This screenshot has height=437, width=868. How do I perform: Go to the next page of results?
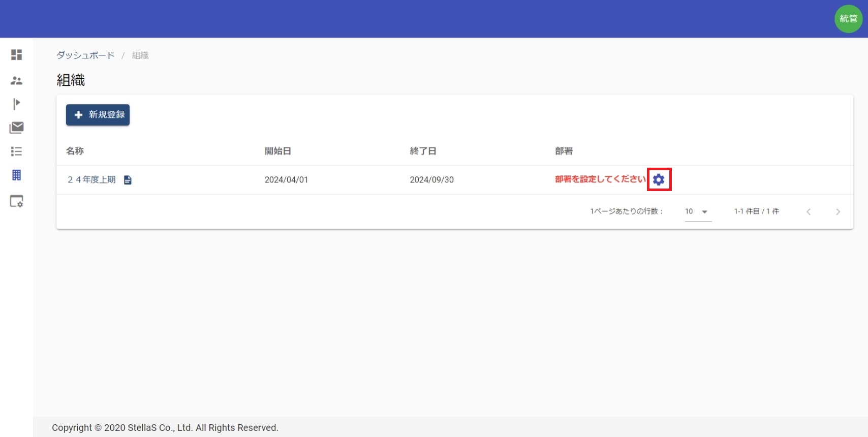(x=838, y=212)
